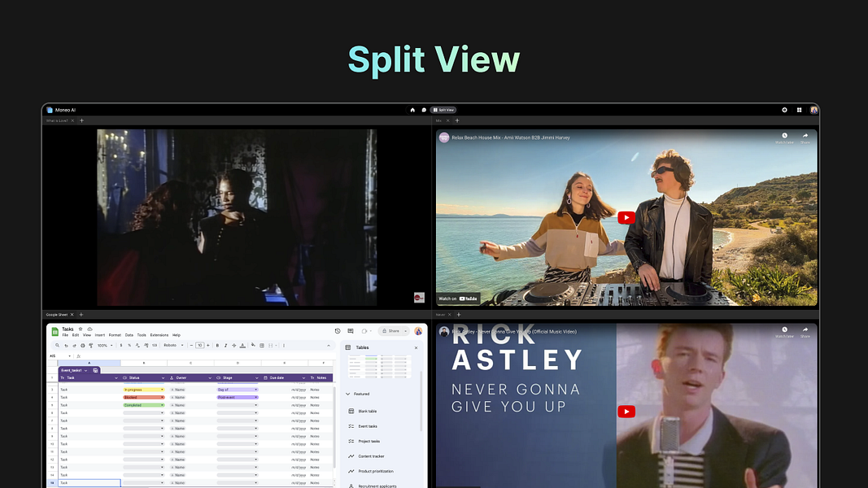Screen dimensions: 868x488
Task: Open Moneo AI settings gear icon
Action: tap(784, 110)
